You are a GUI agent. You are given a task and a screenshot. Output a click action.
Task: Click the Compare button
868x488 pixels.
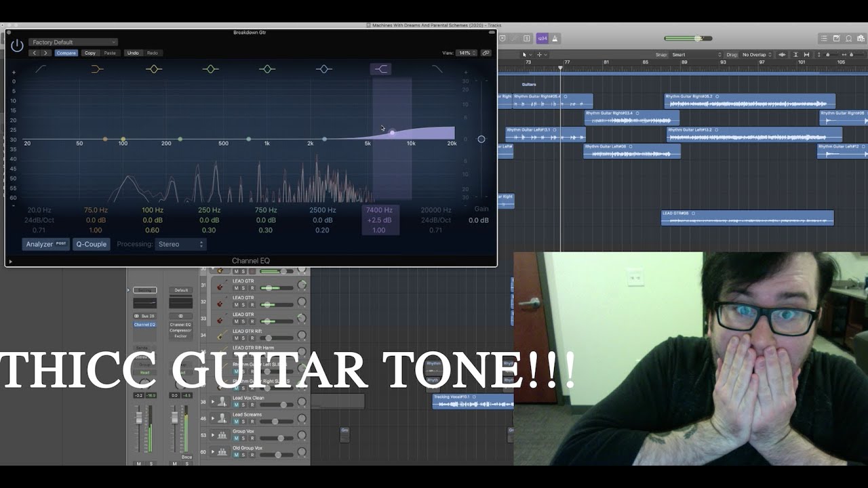point(66,53)
